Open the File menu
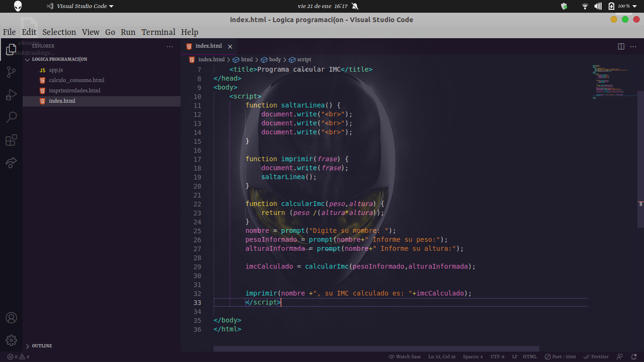Screen dimensions: 644x362 coord(9,32)
